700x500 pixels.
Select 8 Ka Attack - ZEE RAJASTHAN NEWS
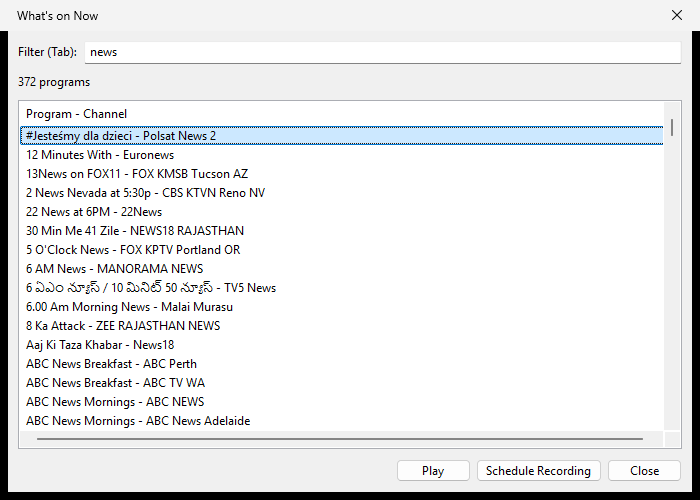pyautogui.click(x=342, y=326)
